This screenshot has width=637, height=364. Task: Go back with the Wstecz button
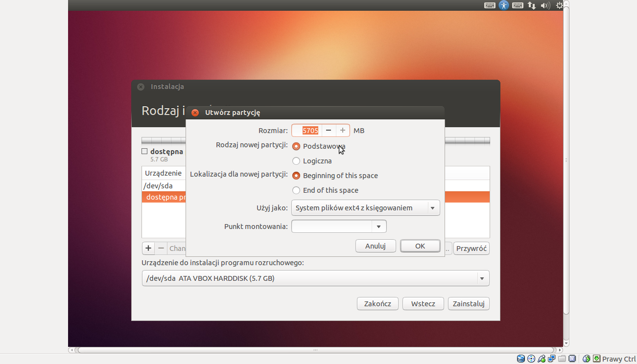[x=423, y=304]
